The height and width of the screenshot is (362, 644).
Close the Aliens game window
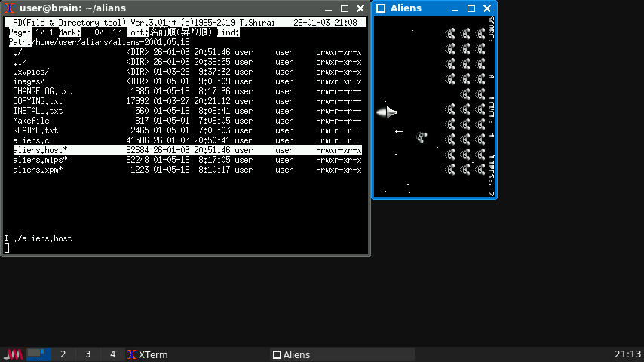(x=486, y=8)
